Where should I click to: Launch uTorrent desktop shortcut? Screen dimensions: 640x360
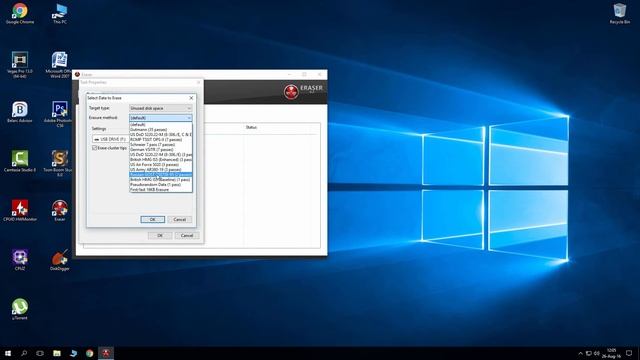[x=20, y=309]
